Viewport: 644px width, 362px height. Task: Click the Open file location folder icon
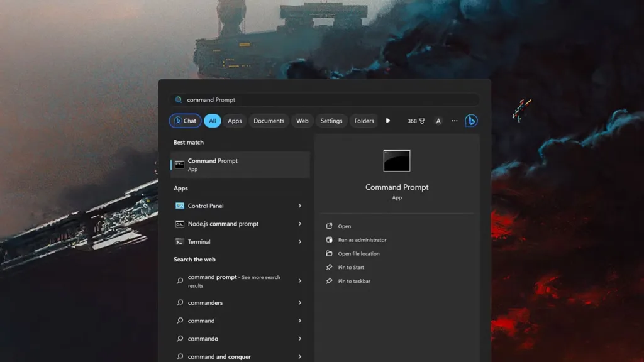pyautogui.click(x=329, y=253)
